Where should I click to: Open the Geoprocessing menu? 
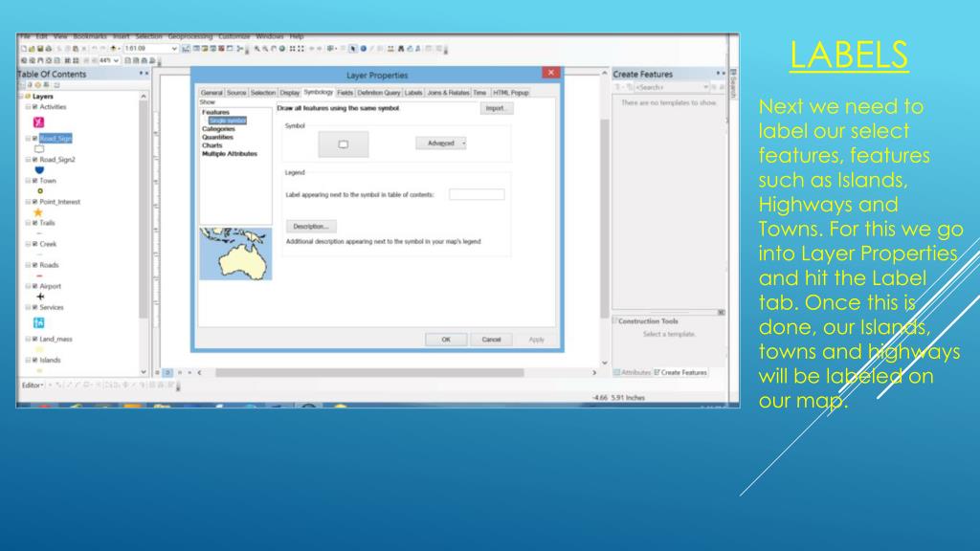190,37
